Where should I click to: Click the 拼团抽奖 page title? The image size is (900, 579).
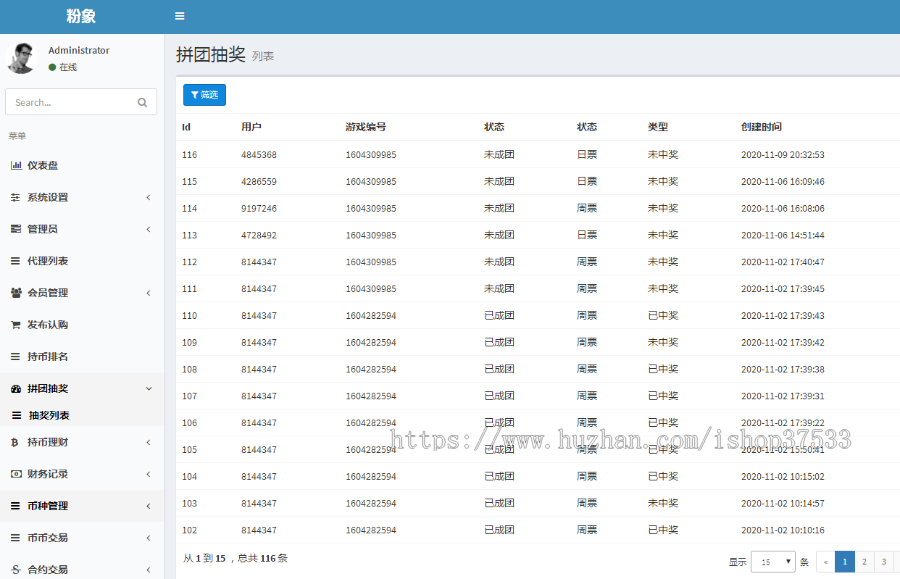coord(211,55)
